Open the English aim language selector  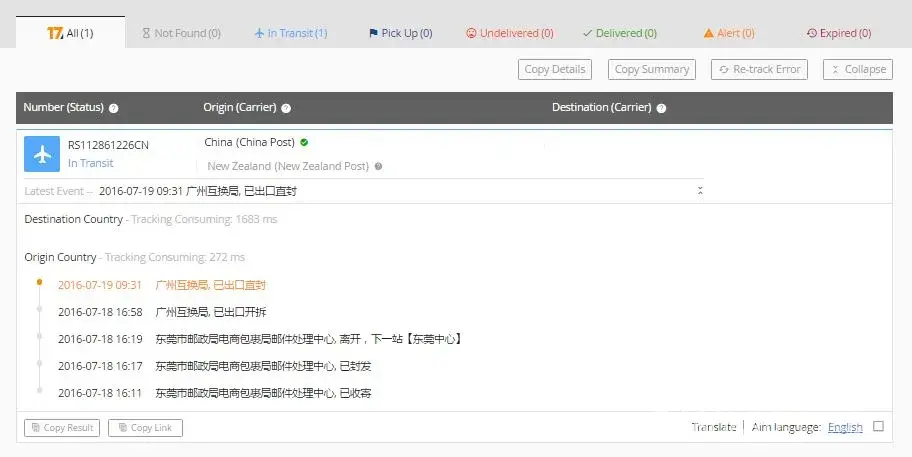pyautogui.click(x=845, y=427)
